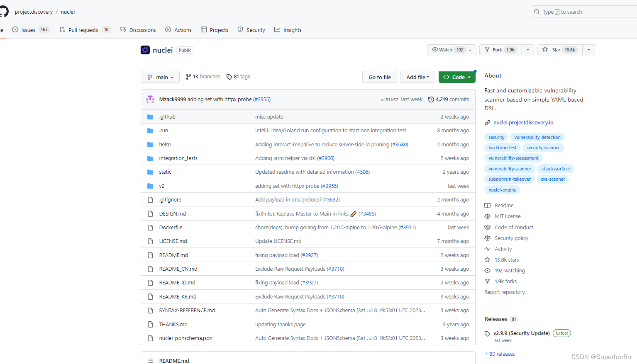Expand the main branch selector
637x364 pixels.
(x=160, y=77)
